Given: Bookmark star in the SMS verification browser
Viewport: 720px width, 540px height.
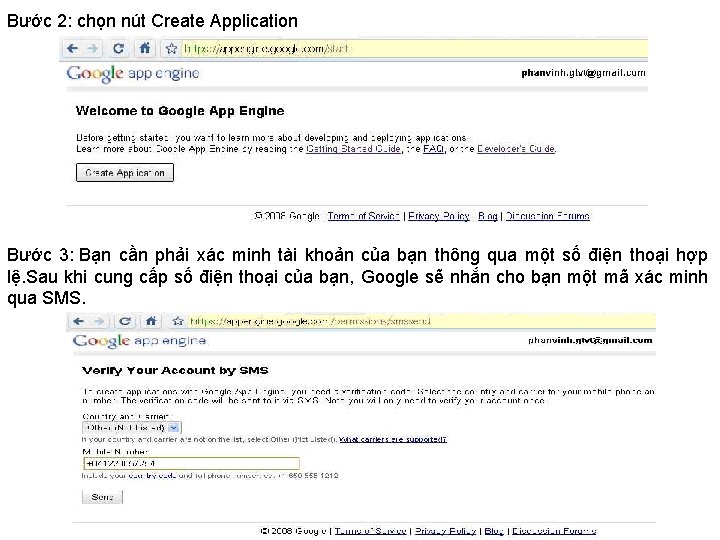Looking at the screenshot, I should click(178, 321).
